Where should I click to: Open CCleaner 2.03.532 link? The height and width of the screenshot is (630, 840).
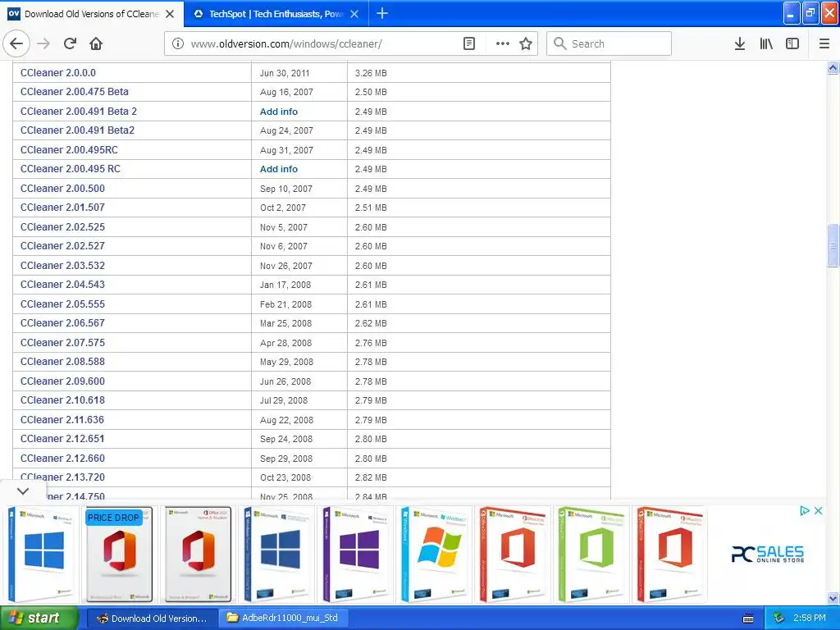62,265
